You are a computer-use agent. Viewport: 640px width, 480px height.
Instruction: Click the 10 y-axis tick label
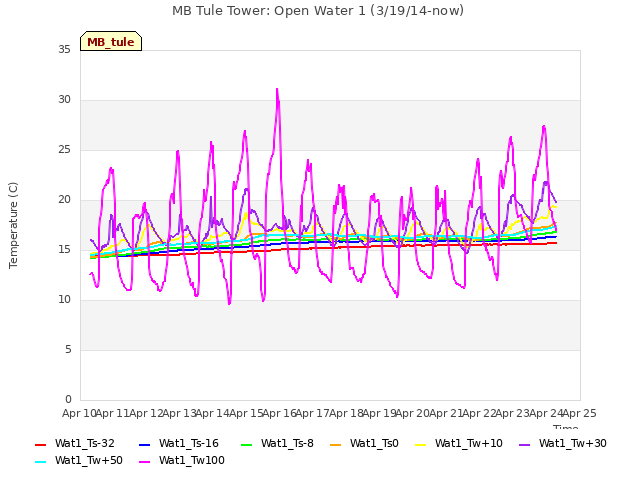click(x=64, y=300)
